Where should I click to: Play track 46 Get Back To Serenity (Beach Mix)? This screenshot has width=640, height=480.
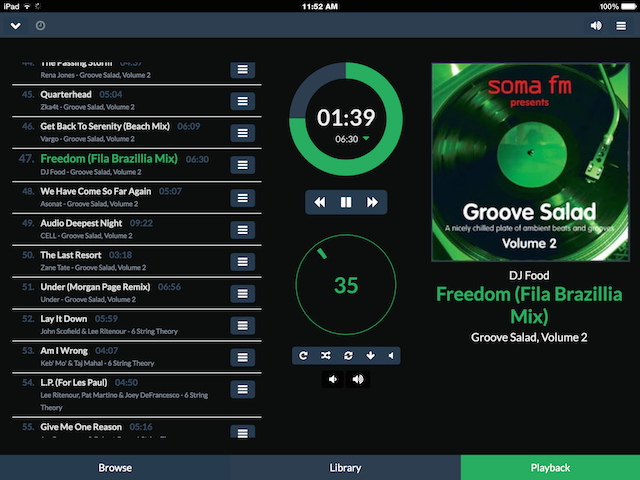(137, 133)
